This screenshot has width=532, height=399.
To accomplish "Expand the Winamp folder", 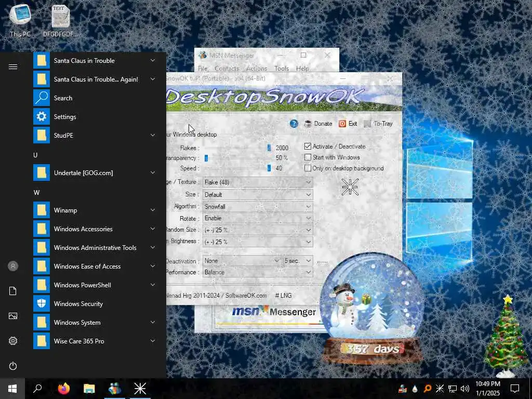I will (153, 210).
